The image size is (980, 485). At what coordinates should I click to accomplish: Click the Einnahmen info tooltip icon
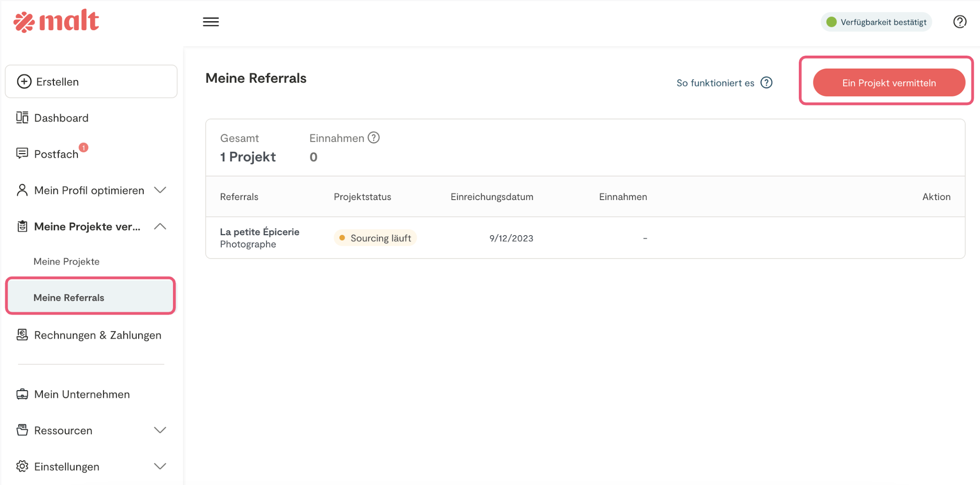tap(373, 137)
